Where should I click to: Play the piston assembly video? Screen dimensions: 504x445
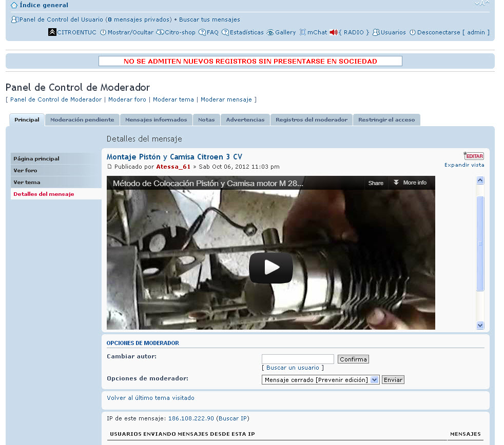(x=271, y=267)
